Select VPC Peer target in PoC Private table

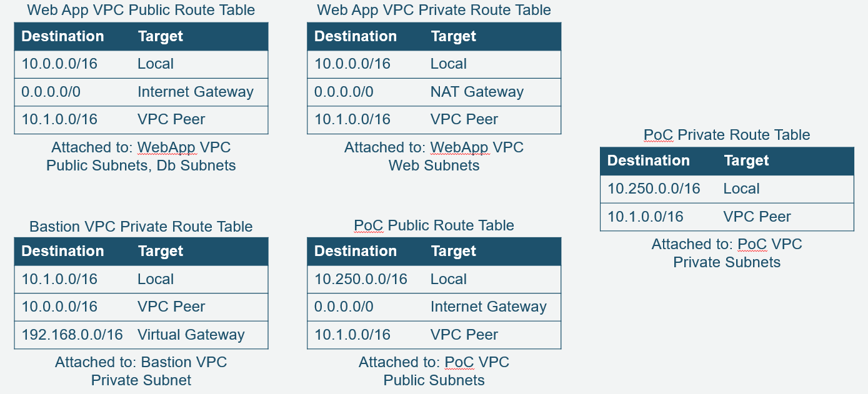point(757,217)
